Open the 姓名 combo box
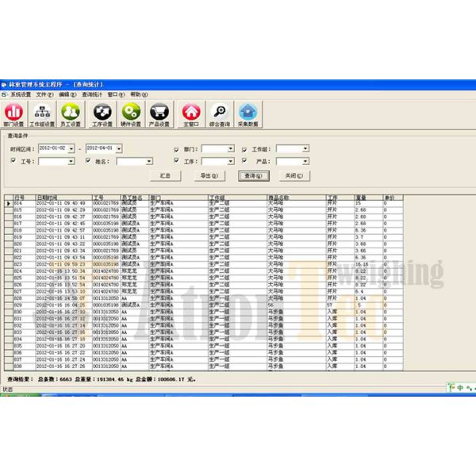 (x=149, y=161)
